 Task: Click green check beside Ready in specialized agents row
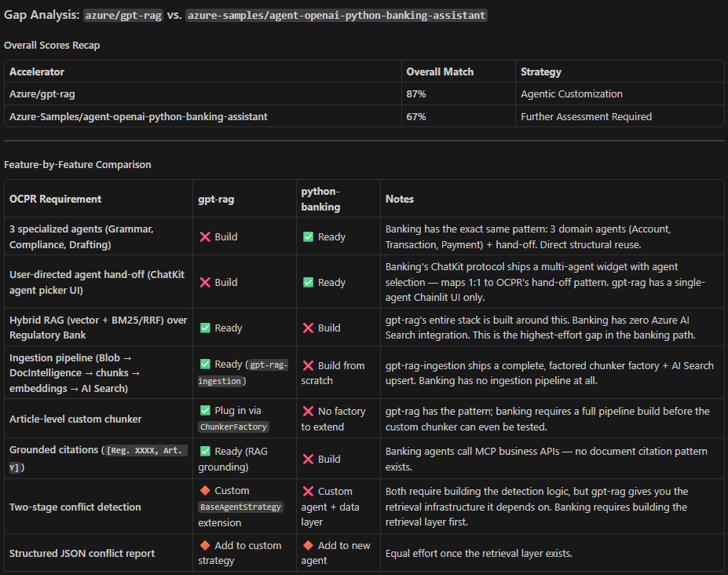point(308,237)
